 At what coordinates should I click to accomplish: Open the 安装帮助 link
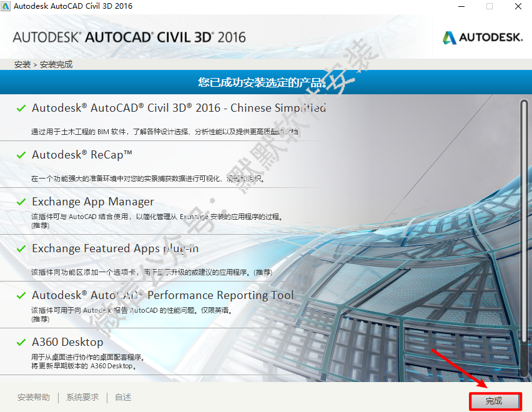(x=34, y=397)
